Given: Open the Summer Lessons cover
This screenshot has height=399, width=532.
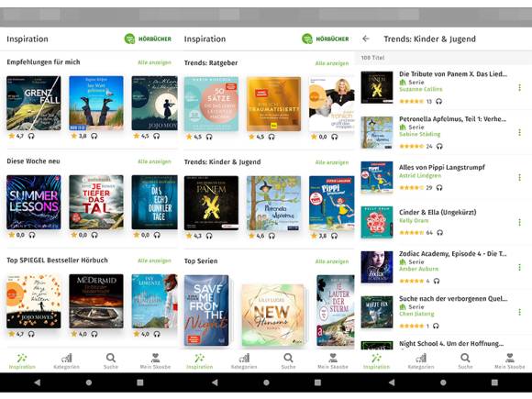Looking at the screenshot, I should [x=34, y=202].
